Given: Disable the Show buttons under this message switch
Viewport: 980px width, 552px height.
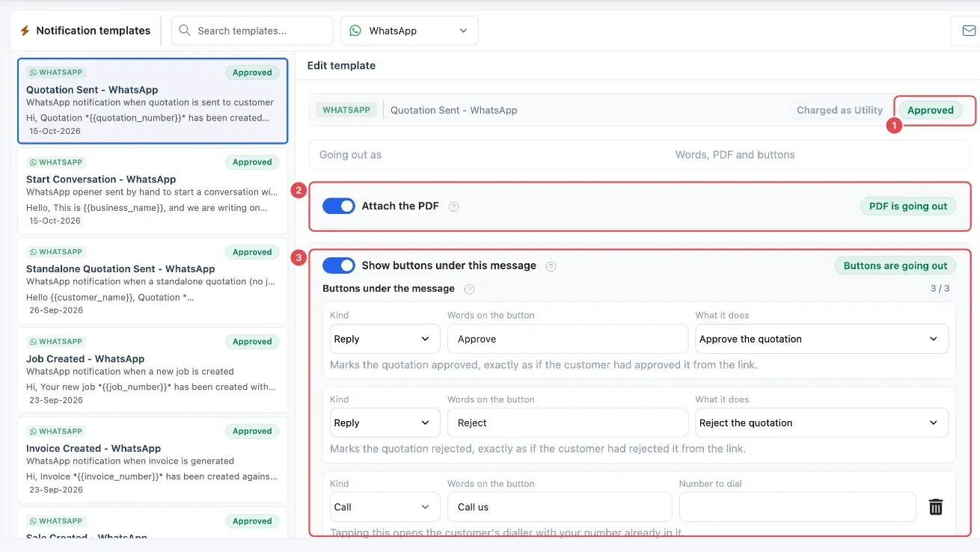Looking at the screenshot, I should pyautogui.click(x=339, y=266).
